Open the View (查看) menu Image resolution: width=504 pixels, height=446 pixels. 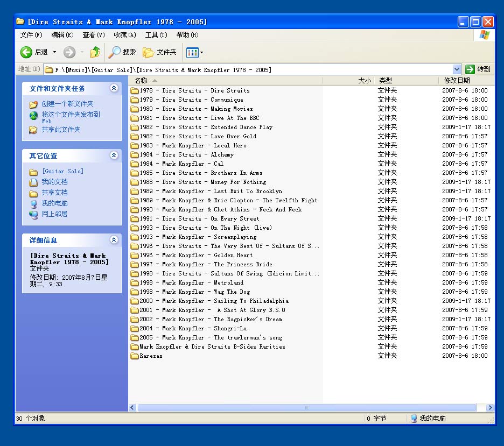(94, 34)
